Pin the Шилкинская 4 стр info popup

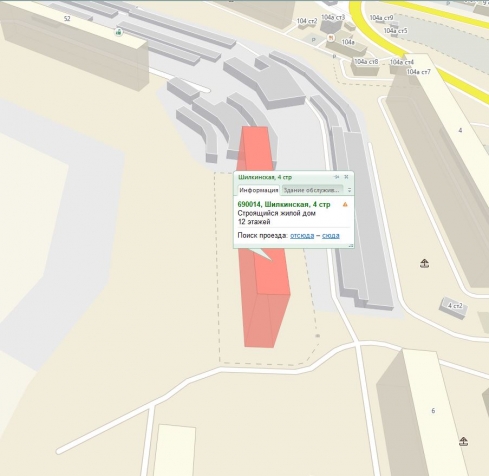336,177
